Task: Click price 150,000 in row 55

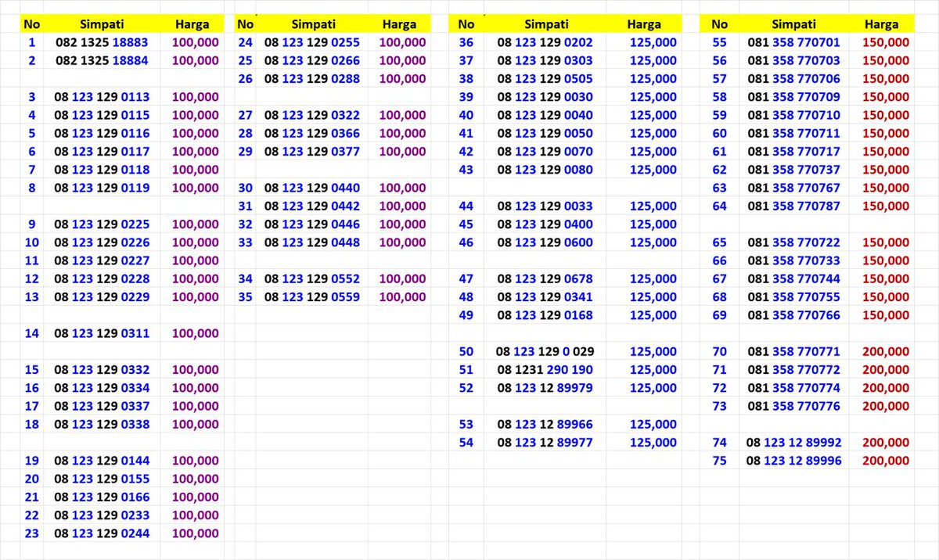Action: (x=886, y=42)
